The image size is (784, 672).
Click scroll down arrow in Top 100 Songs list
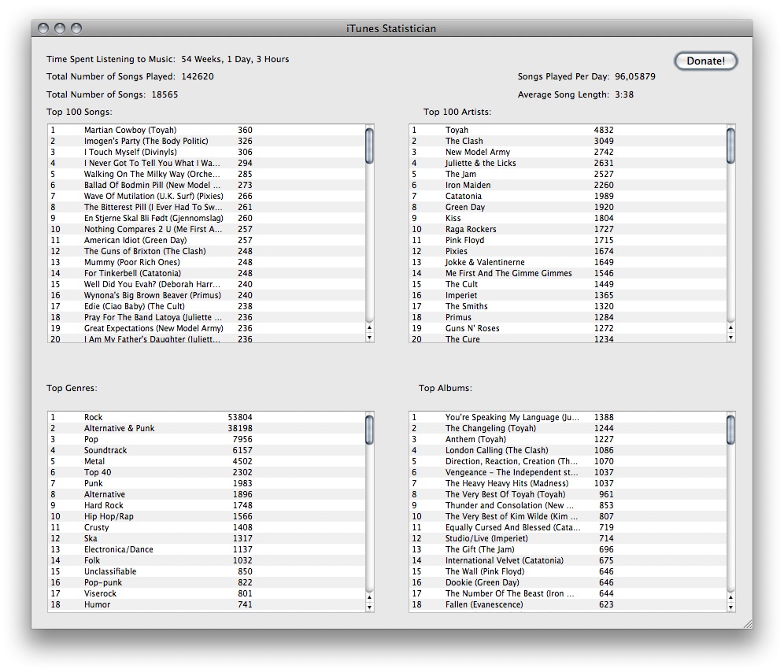click(x=369, y=338)
